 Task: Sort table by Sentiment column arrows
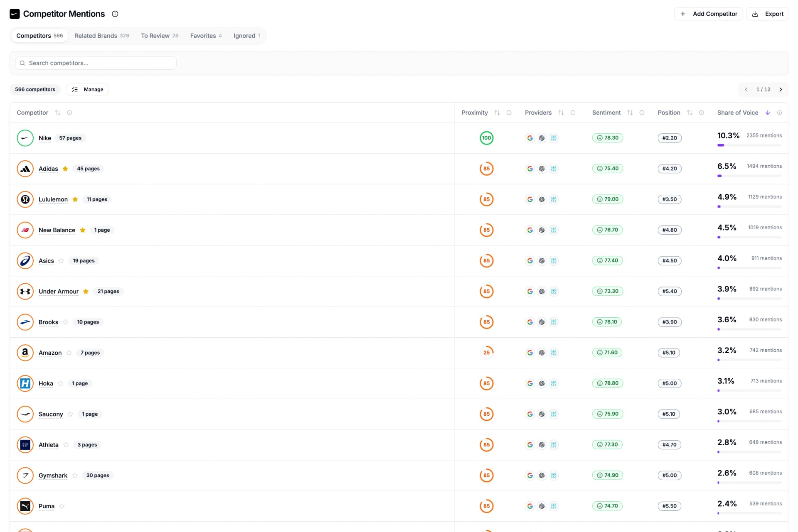tap(630, 113)
